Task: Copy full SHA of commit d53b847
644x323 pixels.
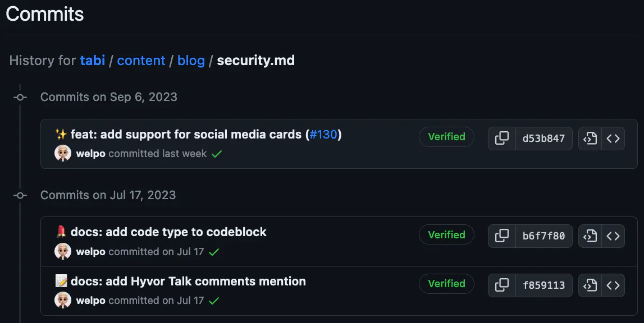Action: pyautogui.click(x=501, y=138)
